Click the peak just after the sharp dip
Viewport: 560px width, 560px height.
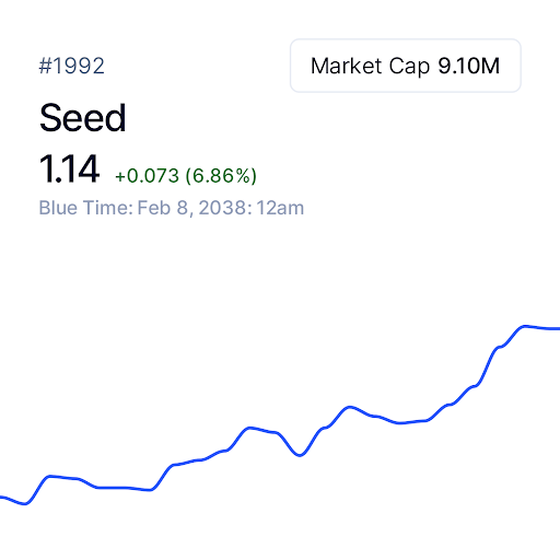(349, 407)
